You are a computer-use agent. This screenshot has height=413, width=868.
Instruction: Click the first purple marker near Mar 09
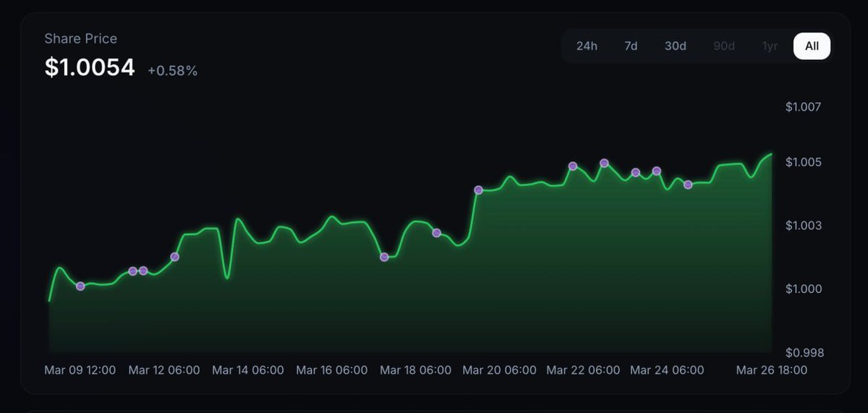tap(80, 286)
